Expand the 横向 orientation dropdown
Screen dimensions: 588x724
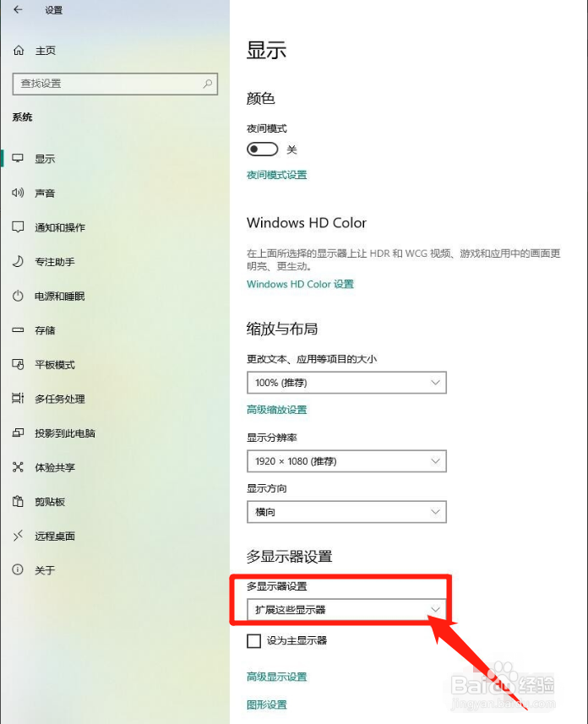[346, 512]
